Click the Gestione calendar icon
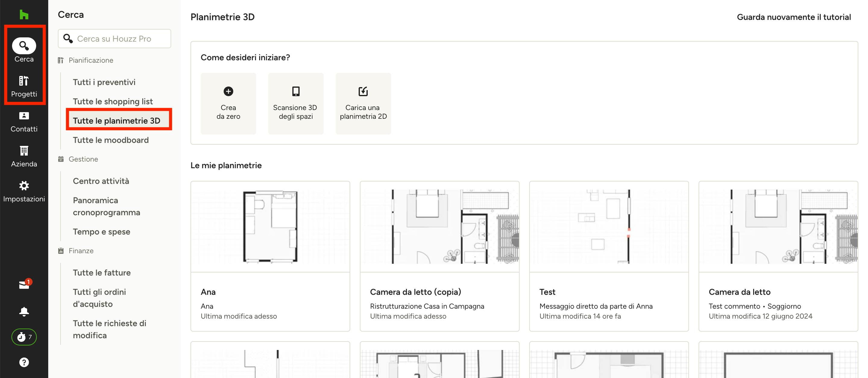This screenshot has height=378, width=868. pos(61,159)
